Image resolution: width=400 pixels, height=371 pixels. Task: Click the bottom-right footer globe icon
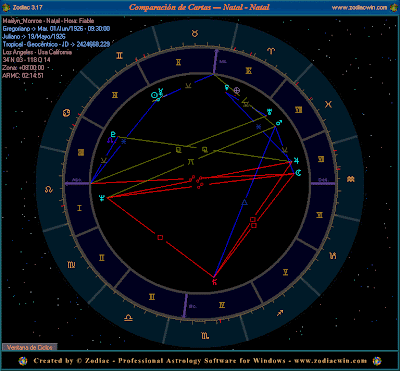[x=377, y=361]
